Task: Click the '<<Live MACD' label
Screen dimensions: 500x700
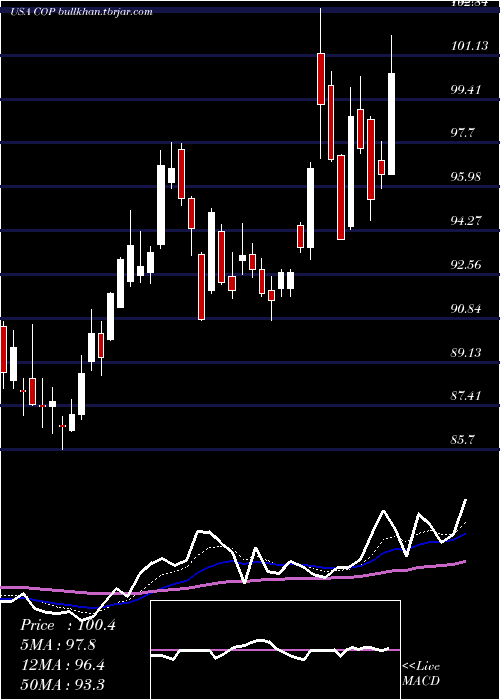Action: pyautogui.click(x=421, y=674)
